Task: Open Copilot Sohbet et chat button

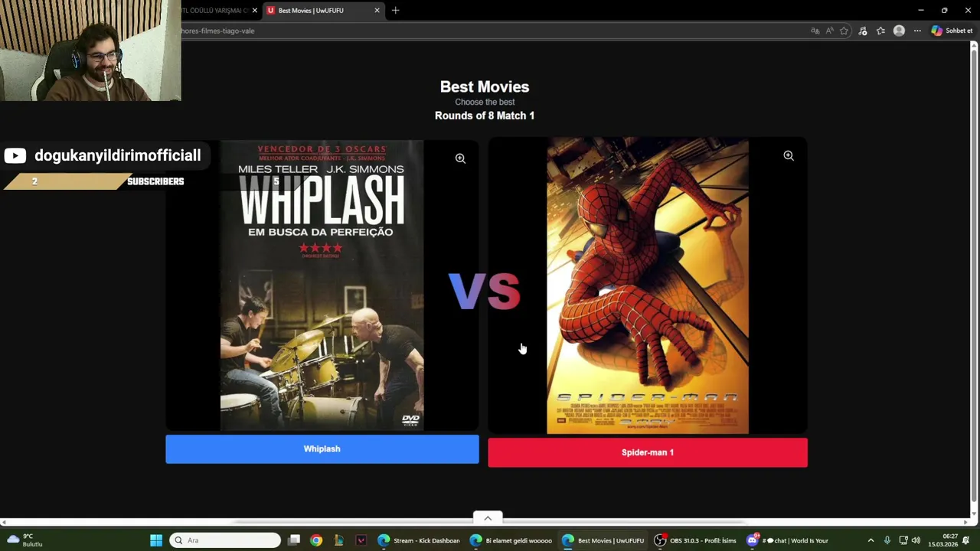Action: click(952, 31)
